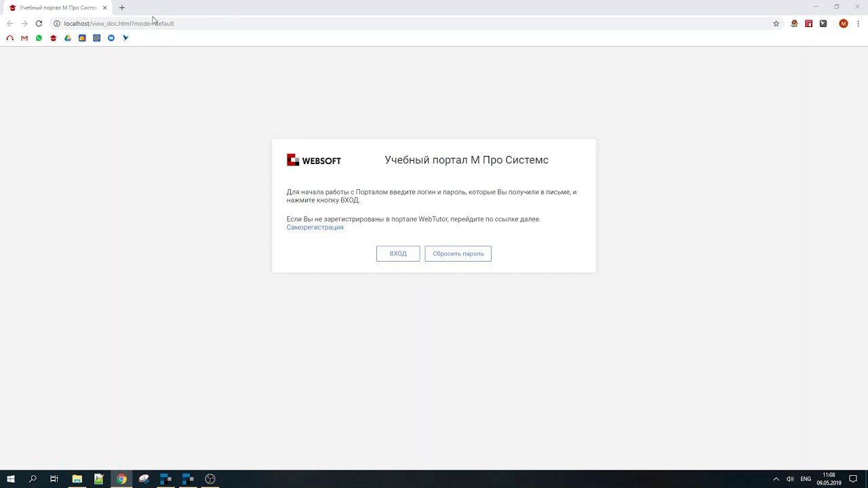Open the WhatsApp bookmark

[x=39, y=38]
